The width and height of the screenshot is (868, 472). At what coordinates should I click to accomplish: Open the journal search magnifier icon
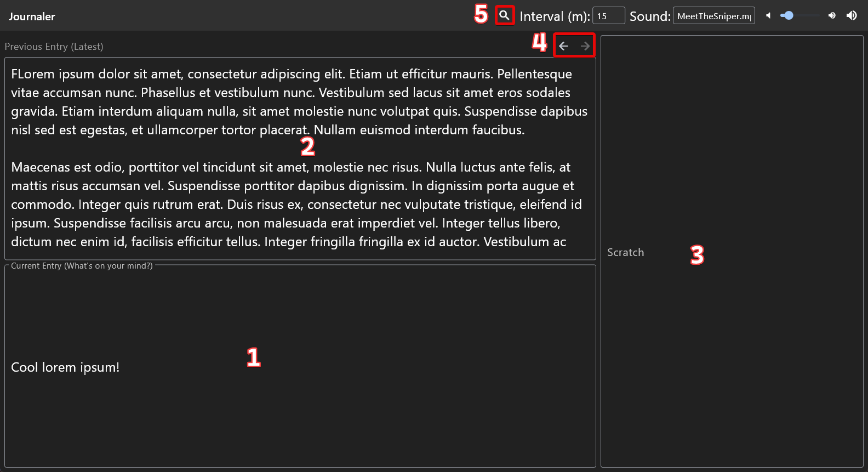(504, 15)
